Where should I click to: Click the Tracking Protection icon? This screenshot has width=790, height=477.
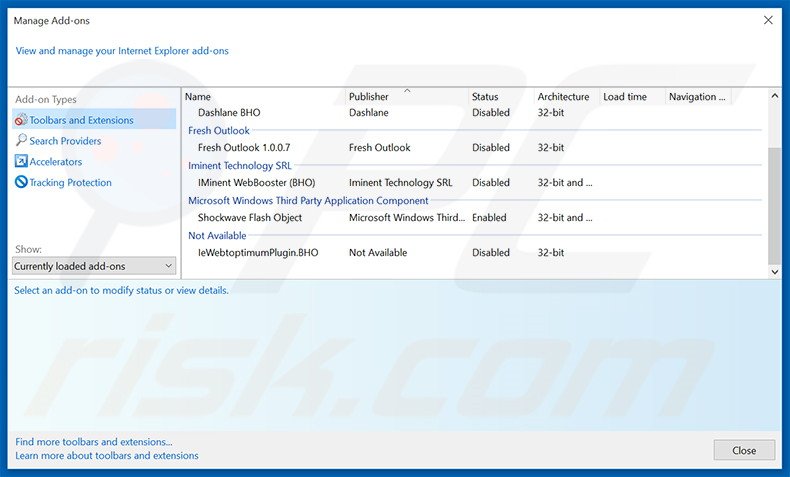[x=21, y=183]
